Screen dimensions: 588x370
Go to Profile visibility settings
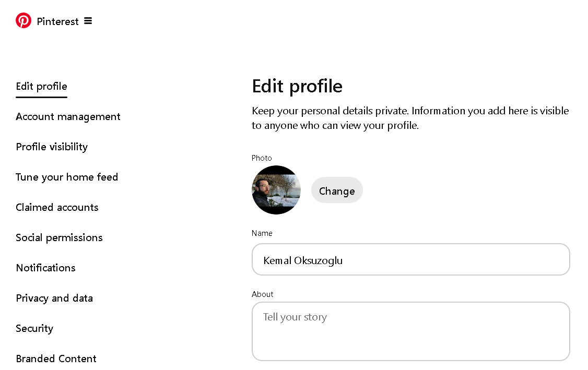pos(52,147)
